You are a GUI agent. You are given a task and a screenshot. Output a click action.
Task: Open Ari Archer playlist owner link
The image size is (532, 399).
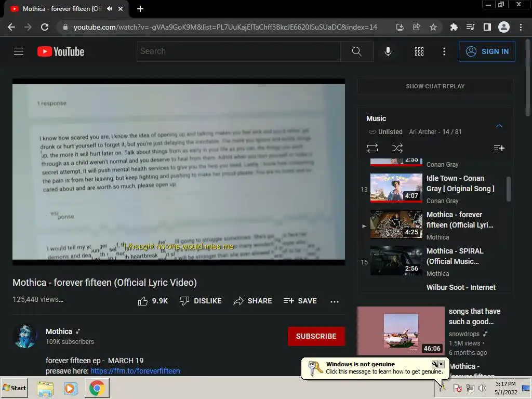tap(422, 131)
